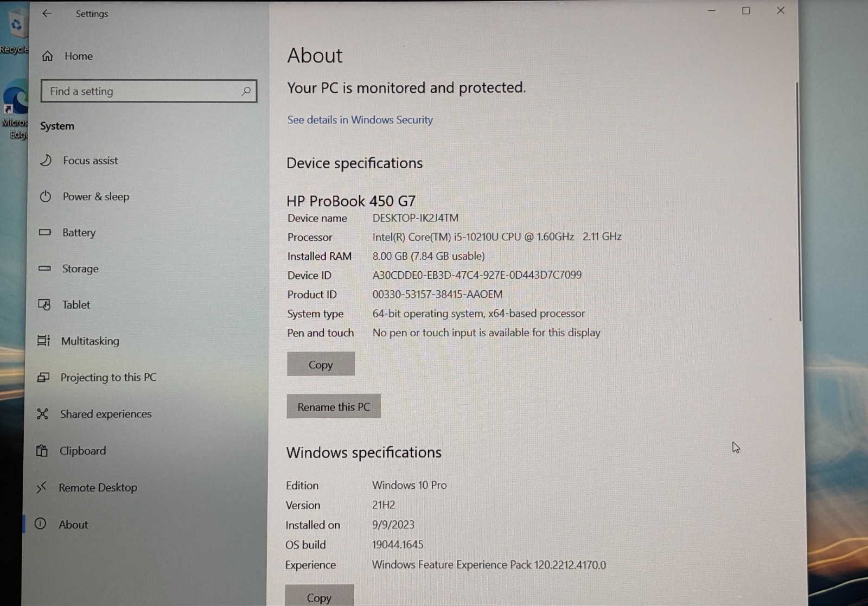This screenshot has height=606, width=868.
Task: Maximize the Settings window
Action: pyautogui.click(x=746, y=11)
